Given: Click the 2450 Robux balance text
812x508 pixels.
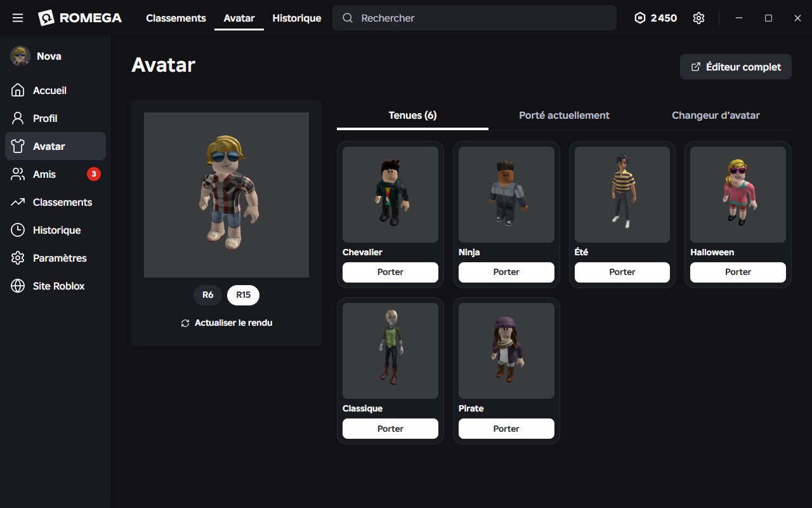Looking at the screenshot, I should (x=664, y=18).
